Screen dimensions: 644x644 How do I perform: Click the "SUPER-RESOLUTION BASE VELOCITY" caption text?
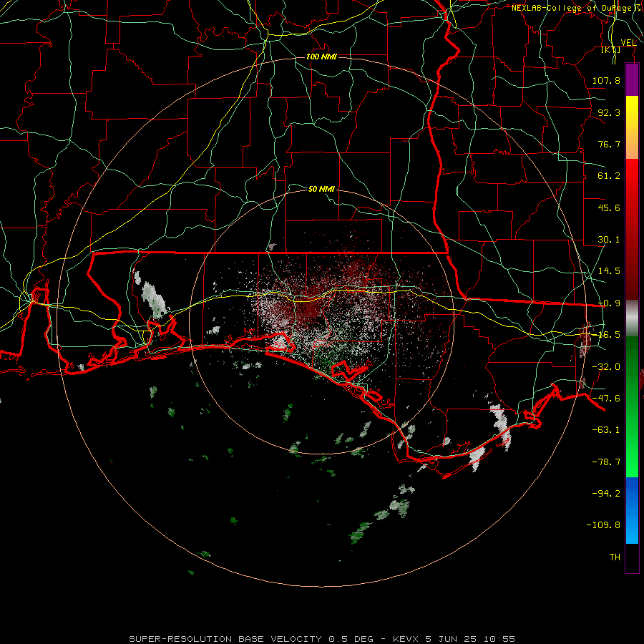(225, 639)
